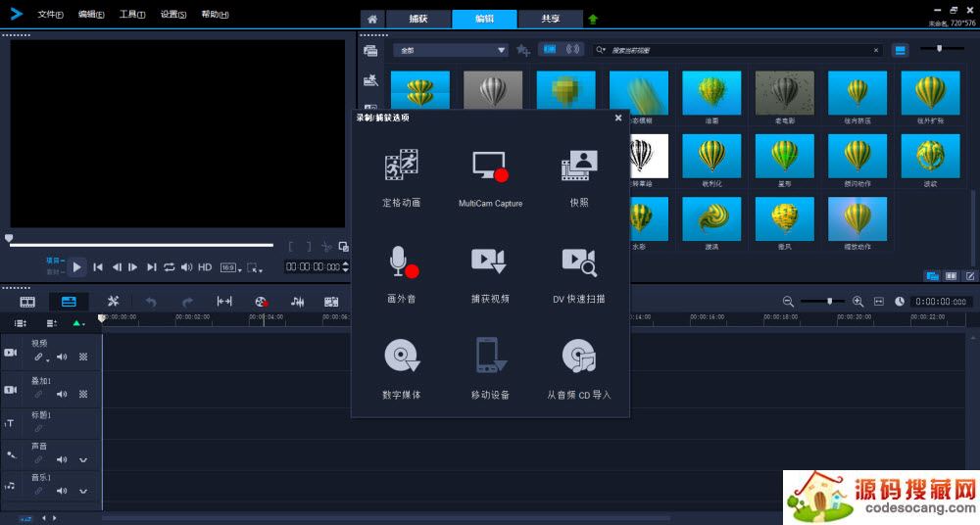This screenshot has width=980, height=525.
Task: Select the 定格动画 stop motion option
Action: pyautogui.click(x=401, y=166)
